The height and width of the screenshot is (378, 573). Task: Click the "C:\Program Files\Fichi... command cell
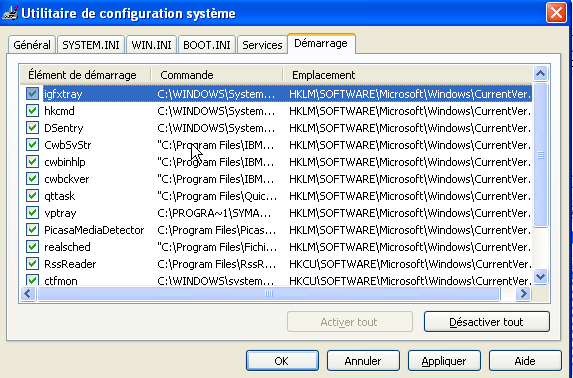[217, 247]
